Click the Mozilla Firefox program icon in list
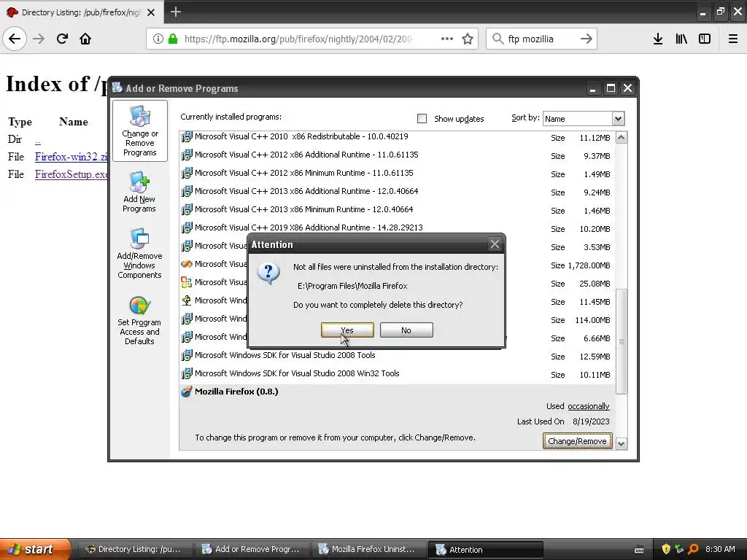Screen dimensions: 747x560 [186, 392]
